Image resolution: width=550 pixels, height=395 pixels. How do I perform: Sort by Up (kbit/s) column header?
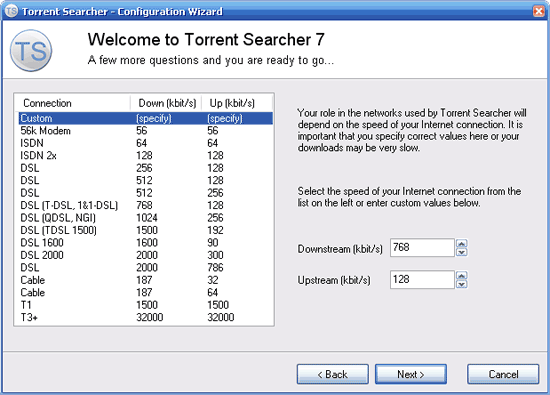[x=237, y=103]
